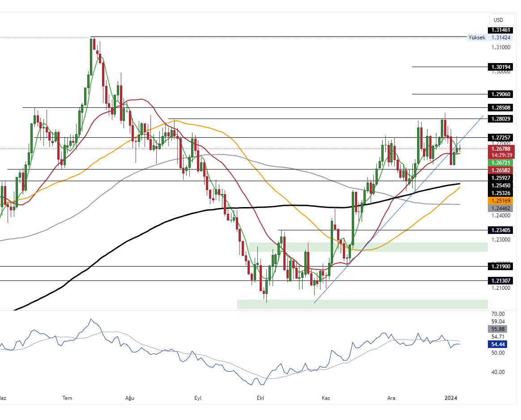521x420 pixels.
Task: Select the blue RSI value 54.44 label
Action: tap(498, 344)
